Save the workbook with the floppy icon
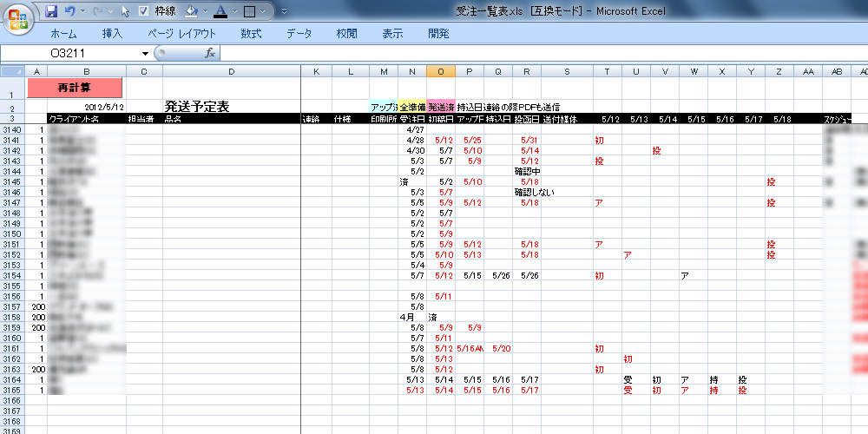 click(51, 11)
